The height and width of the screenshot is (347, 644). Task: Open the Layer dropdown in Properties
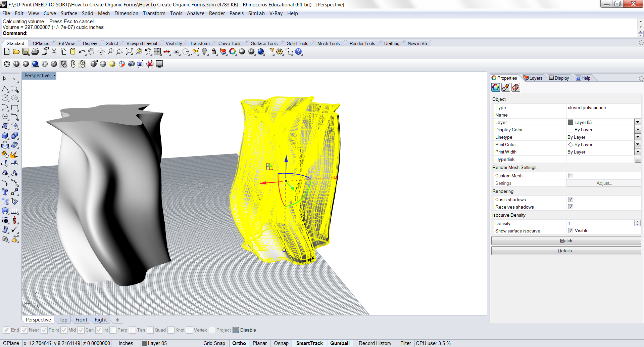637,122
